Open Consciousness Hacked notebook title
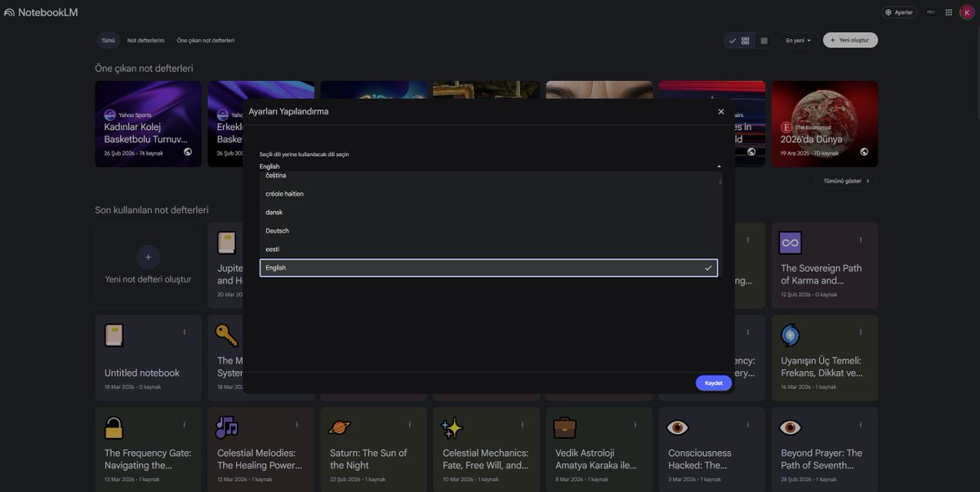The image size is (980, 492). point(700,458)
